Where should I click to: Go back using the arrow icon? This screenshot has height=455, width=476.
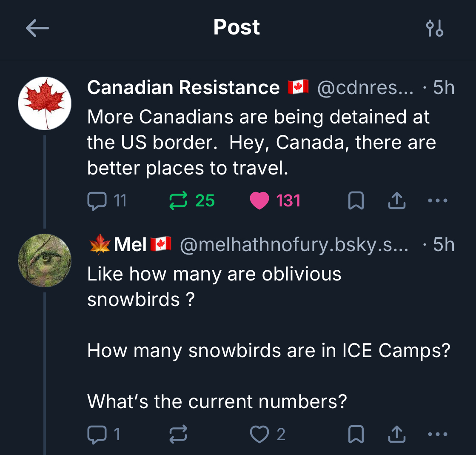pos(37,29)
